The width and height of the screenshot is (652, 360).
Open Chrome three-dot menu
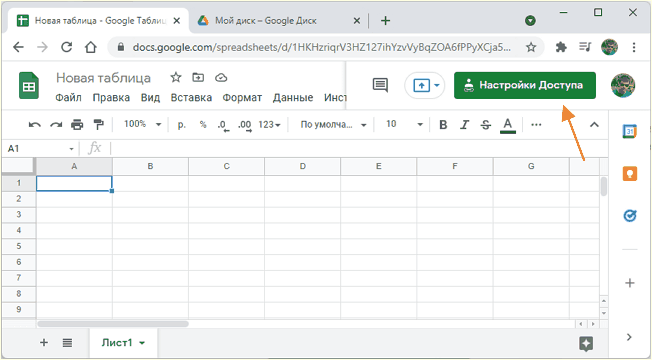point(634,47)
